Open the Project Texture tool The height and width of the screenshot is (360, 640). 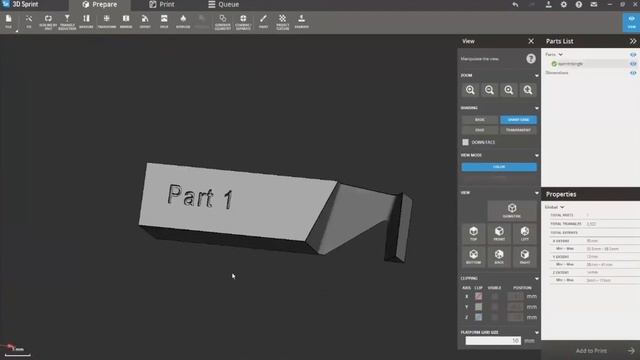(282, 22)
